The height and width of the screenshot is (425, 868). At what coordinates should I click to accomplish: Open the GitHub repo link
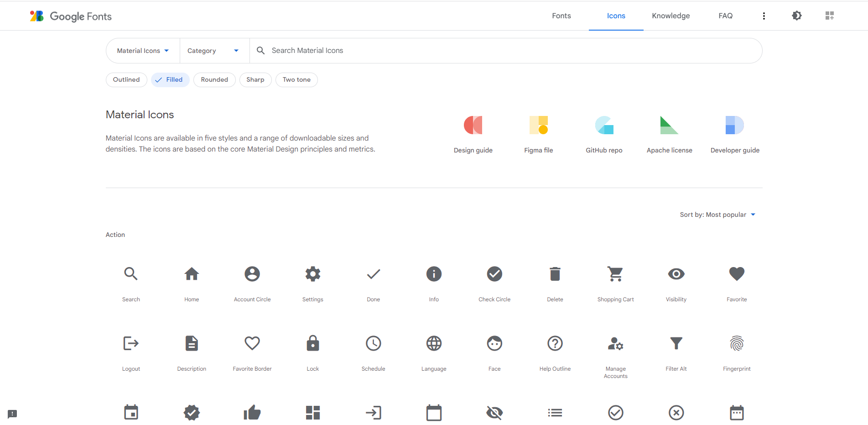click(604, 135)
